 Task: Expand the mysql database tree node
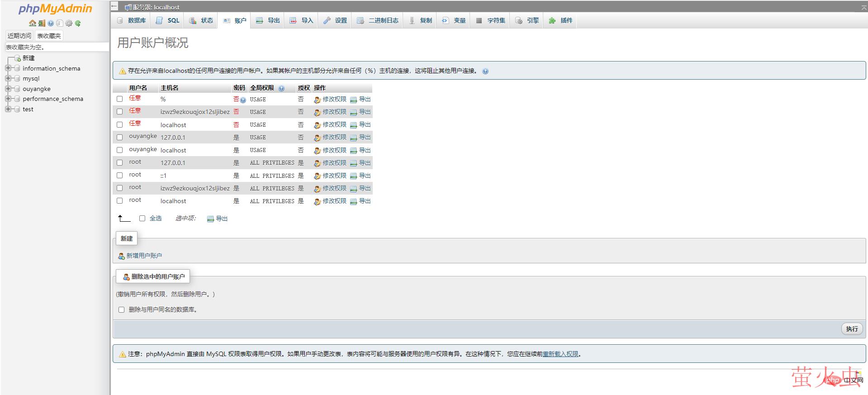(x=8, y=79)
